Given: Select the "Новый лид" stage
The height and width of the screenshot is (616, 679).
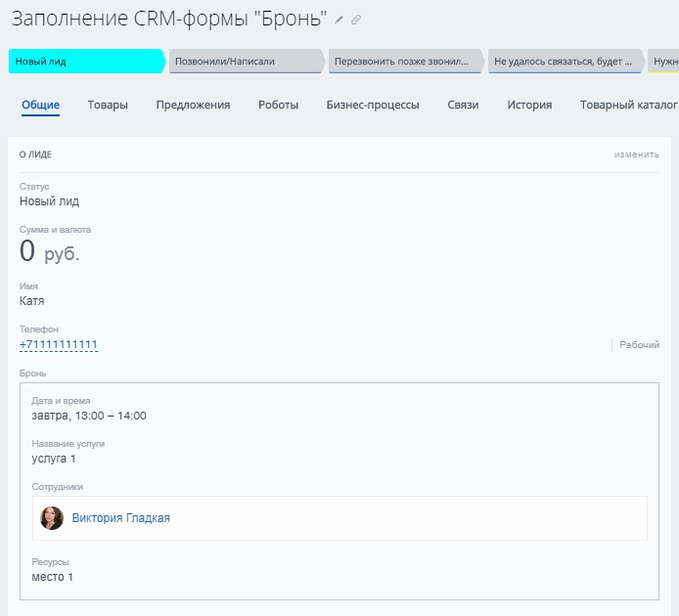Looking at the screenshot, I should pos(87,62).
